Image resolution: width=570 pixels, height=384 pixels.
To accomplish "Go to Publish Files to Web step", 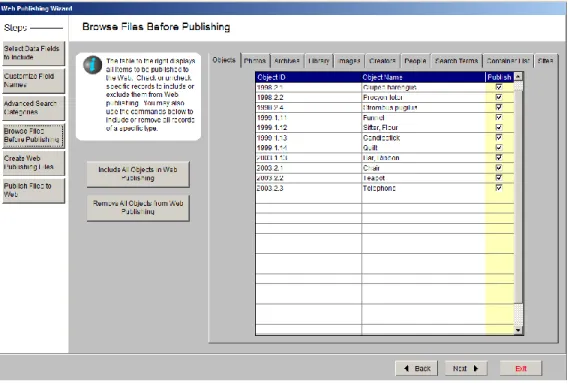I will (x=33, y=190).
